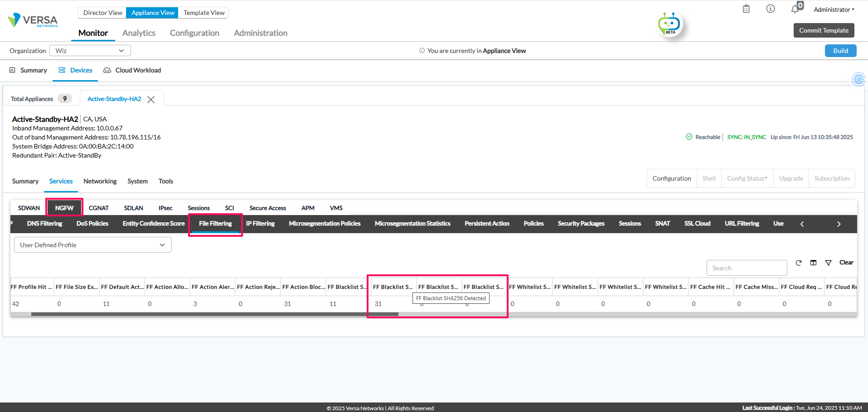
Task: Open column chooser icon
Action: tap(814, 263)
